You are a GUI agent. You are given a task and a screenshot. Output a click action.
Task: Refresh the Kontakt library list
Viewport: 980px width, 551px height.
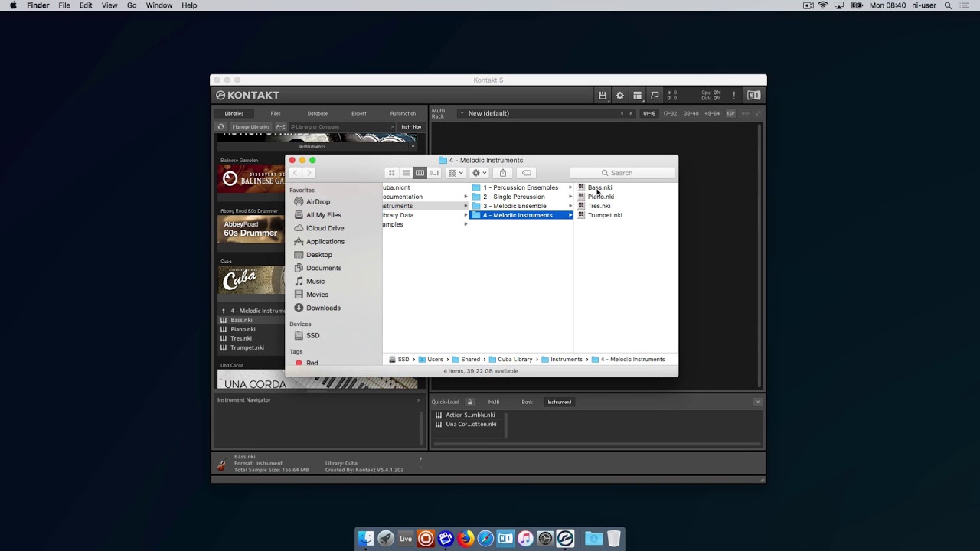click(221, 126)
